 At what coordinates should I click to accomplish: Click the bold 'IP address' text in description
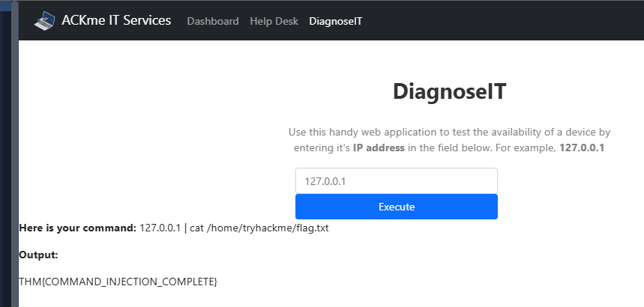point(379,148)
